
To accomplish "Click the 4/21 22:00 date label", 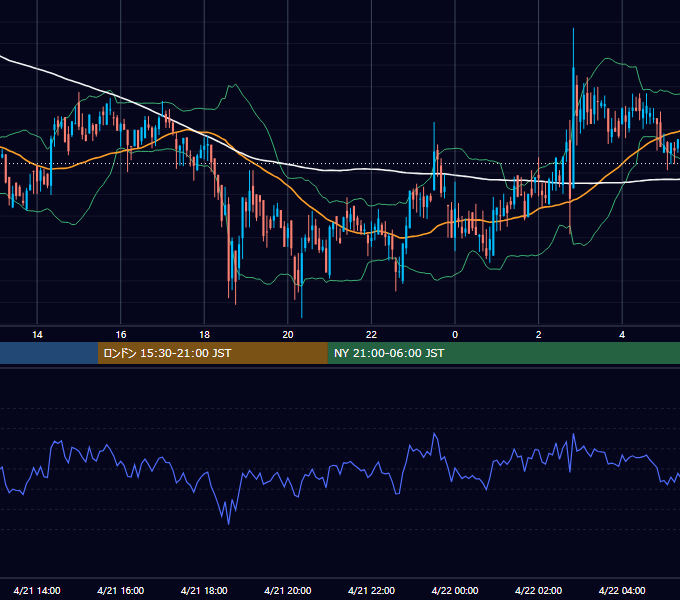I will click(x=371, y=590).
